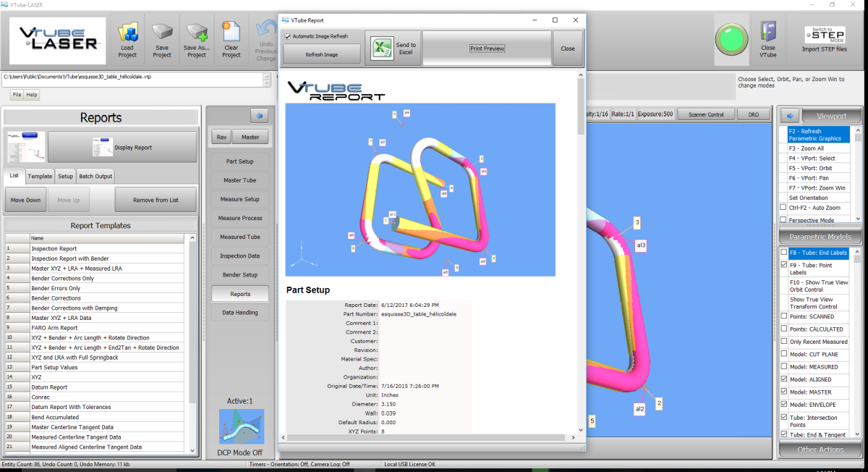Click the Load Project icon

[127, 34]
